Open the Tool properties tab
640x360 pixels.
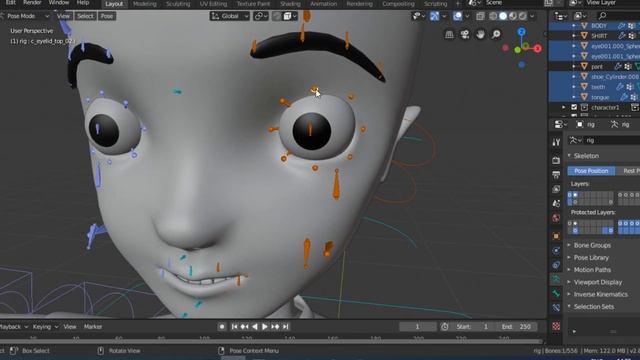coord(556,142)
